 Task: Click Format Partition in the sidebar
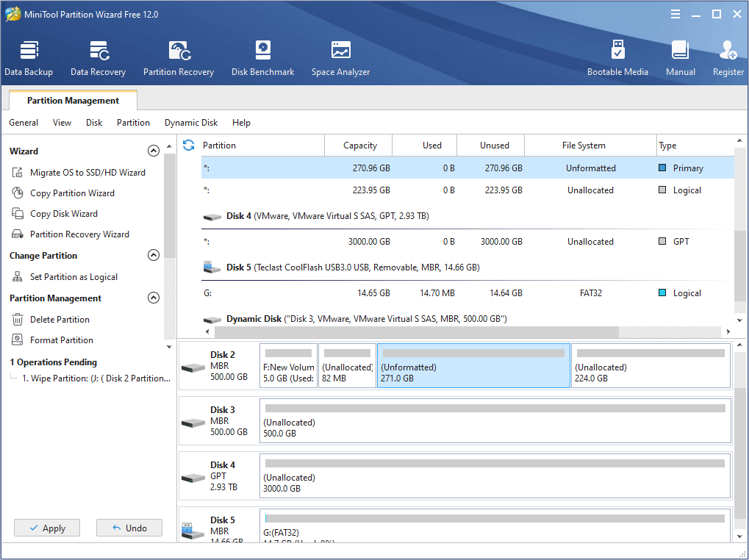[x=52, y=340]
